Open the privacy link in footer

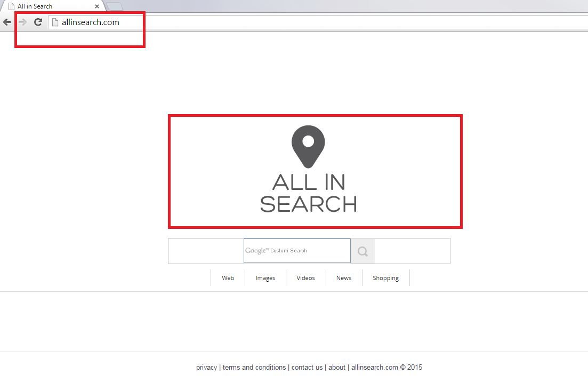[206, 367]
